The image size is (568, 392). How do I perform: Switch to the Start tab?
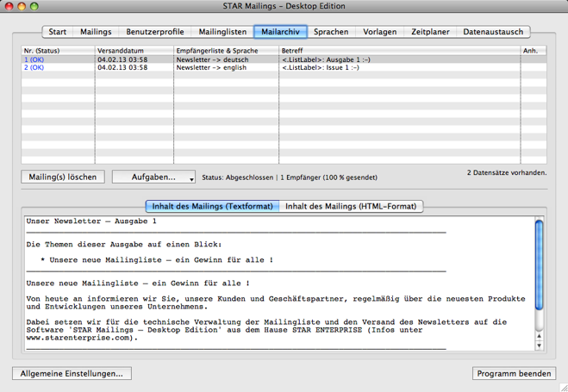[57, 32]
